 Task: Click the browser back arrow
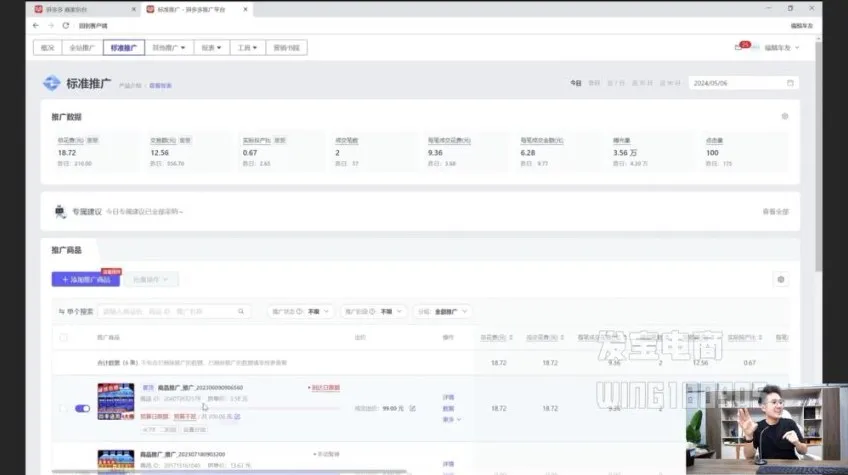pyautogui.click(x=37, y=25)
